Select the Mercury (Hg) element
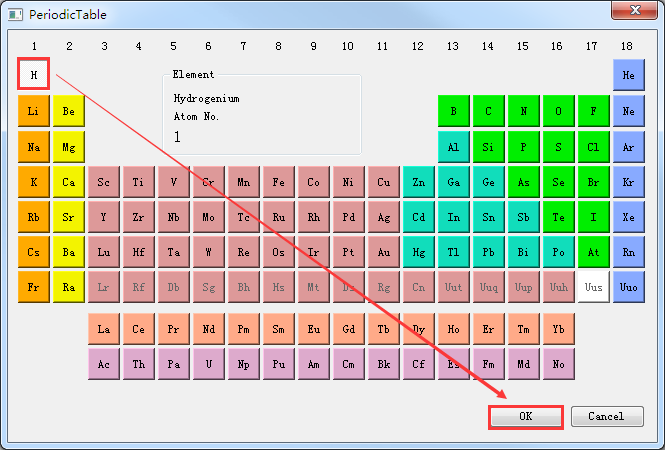The image size is (665, 450). coord(419,252)
